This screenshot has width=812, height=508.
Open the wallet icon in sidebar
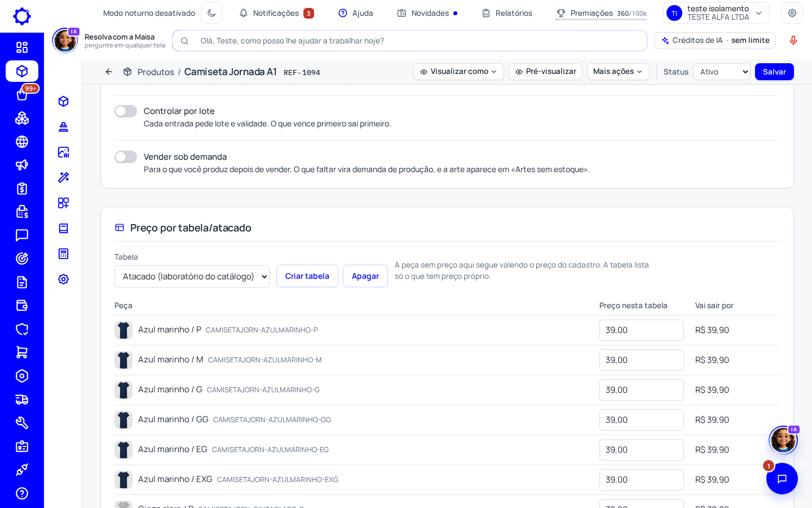(22, 305)
